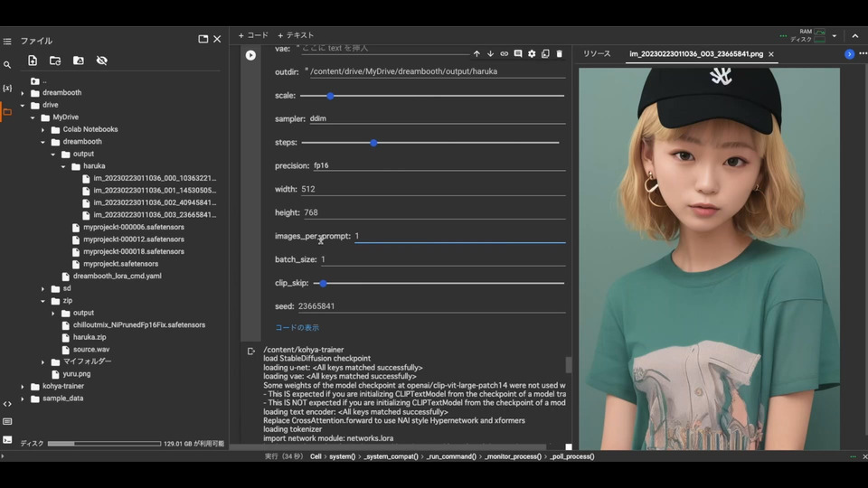This screenshot has width=868, height=488.
Task: Refresh the file browser folder list
Action: click(x=55, y=61)
